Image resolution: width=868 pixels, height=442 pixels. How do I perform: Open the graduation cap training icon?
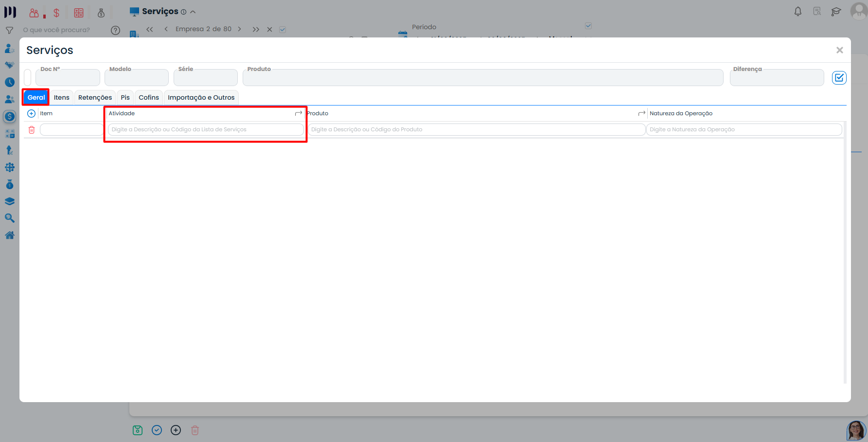point(836,11)
